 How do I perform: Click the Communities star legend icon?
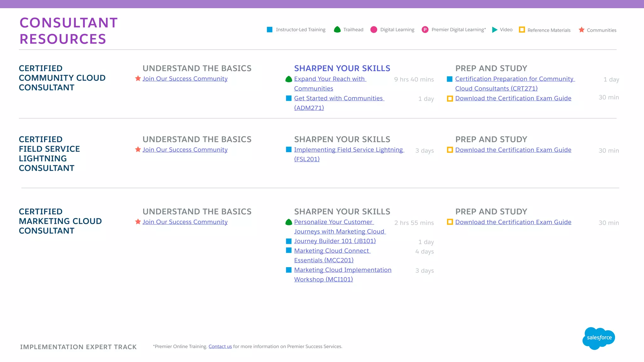(x=581, y=30)
